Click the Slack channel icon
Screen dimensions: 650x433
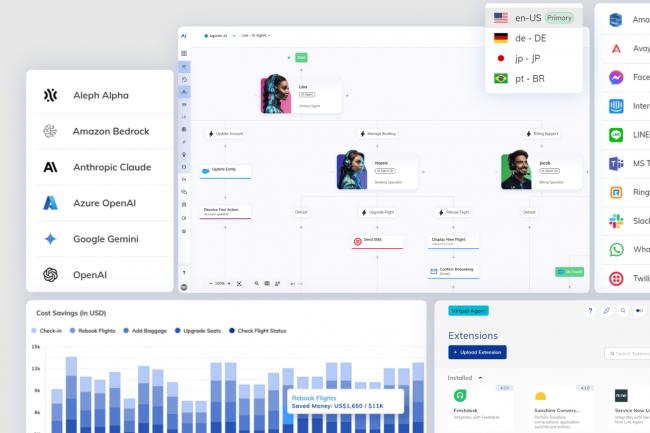pos(616,221)
